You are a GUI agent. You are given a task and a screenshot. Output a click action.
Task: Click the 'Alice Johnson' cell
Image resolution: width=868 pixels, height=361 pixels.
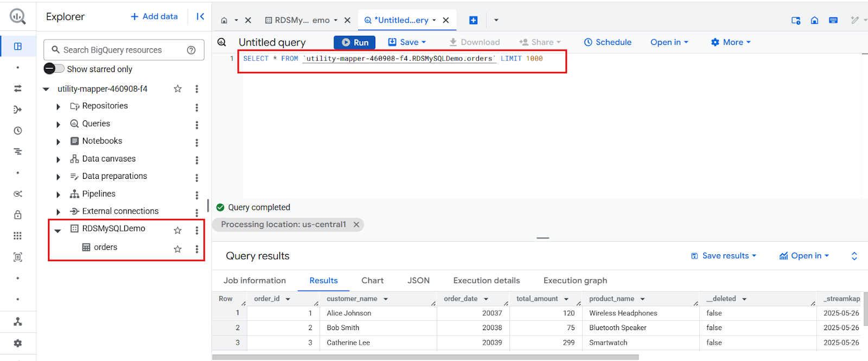pos(349,313)
